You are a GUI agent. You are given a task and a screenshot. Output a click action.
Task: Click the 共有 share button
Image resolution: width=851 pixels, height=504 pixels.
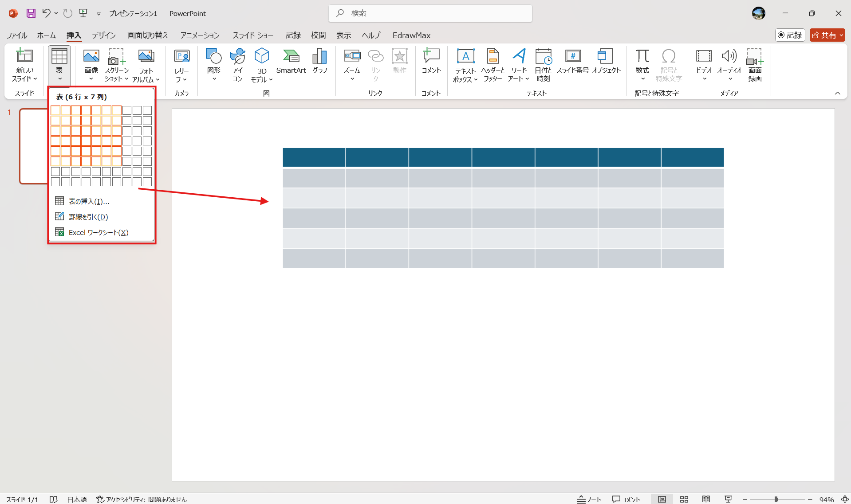(x=827, y=35)
